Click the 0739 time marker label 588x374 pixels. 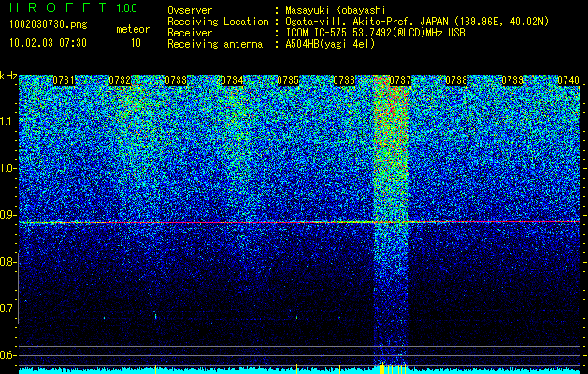coord(512,80)
